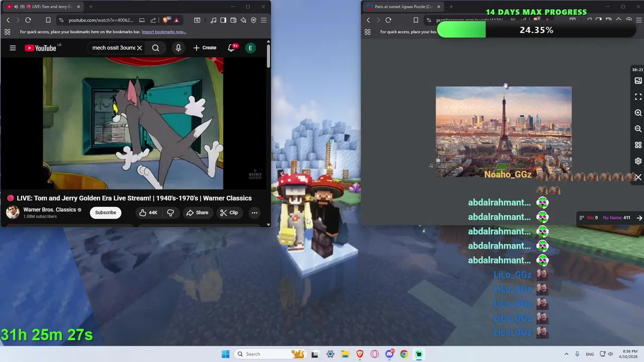Image resolution: width=644 pixels, height=362 pixels.
Task: Like the Tom and Jerry stream
Action: point(148,213)
